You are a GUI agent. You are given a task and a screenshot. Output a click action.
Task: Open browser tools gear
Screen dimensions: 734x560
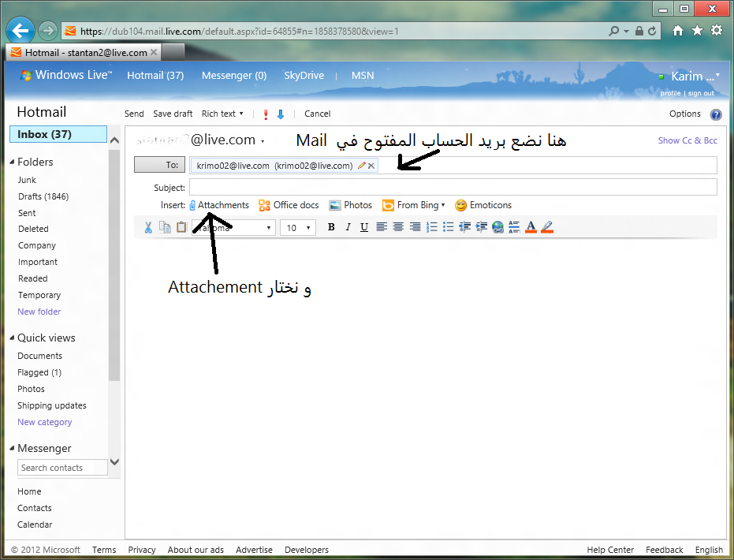coord(717,31)
